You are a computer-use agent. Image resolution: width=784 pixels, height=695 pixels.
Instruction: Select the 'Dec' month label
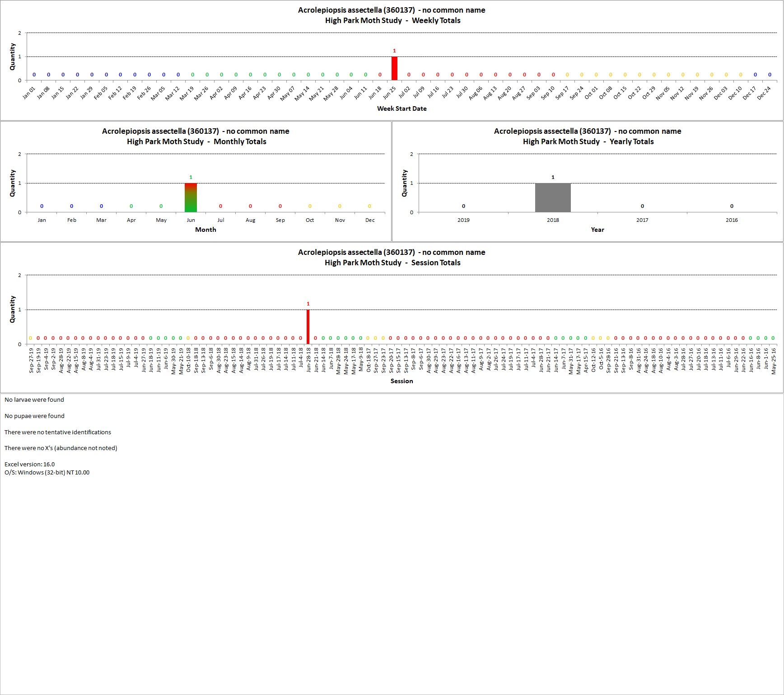point(370,220)
